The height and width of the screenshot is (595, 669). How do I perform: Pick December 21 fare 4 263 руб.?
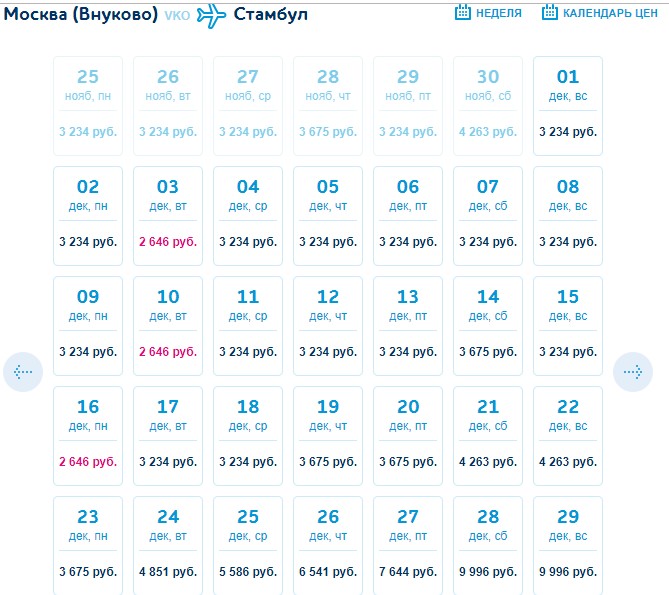[488, 436]
